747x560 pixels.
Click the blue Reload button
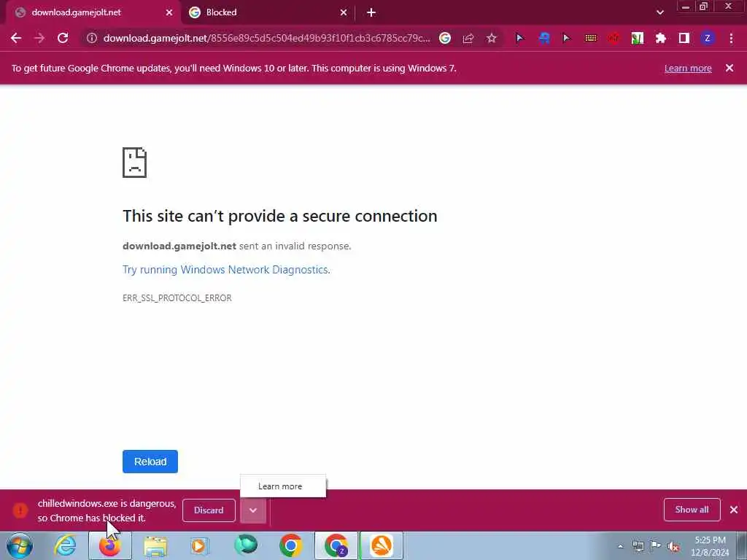pos(150,462)
